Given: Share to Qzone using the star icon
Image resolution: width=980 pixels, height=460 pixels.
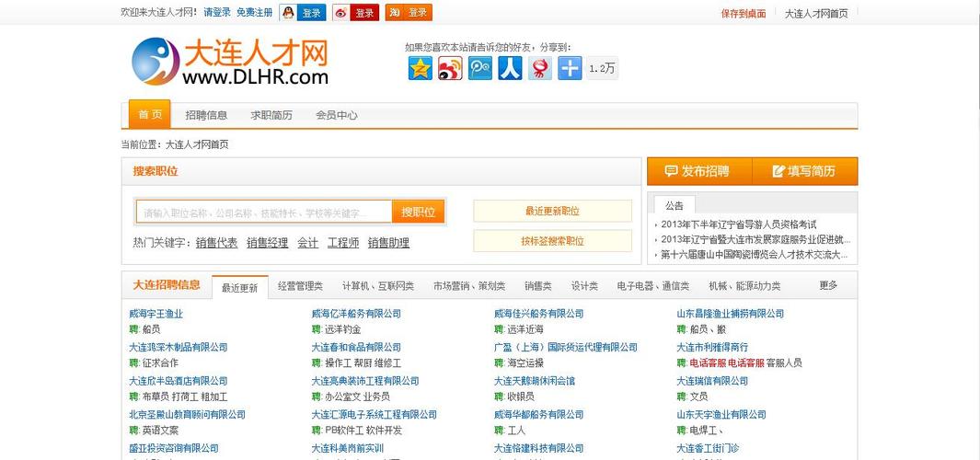Looking at the screenshot, I should (421, 68).
